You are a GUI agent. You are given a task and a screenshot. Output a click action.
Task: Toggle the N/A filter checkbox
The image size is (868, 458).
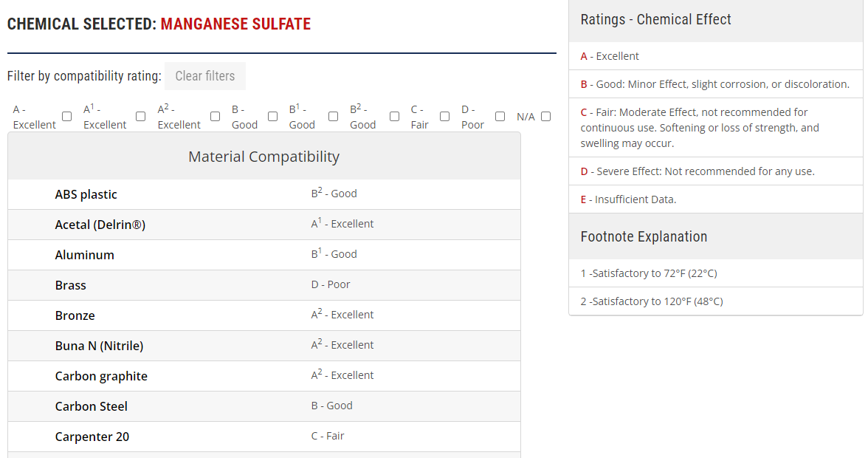(x=546, y=117)
